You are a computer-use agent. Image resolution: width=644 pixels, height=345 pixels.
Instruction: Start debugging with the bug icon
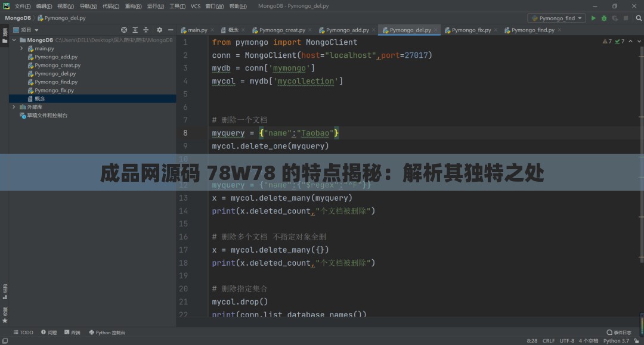point(604,18)
